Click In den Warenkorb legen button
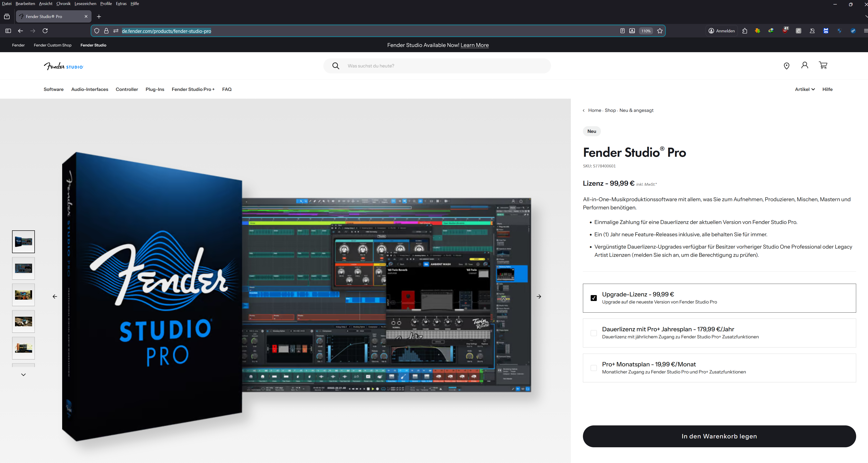Screen dimensions: 868x463 (719, 436)
